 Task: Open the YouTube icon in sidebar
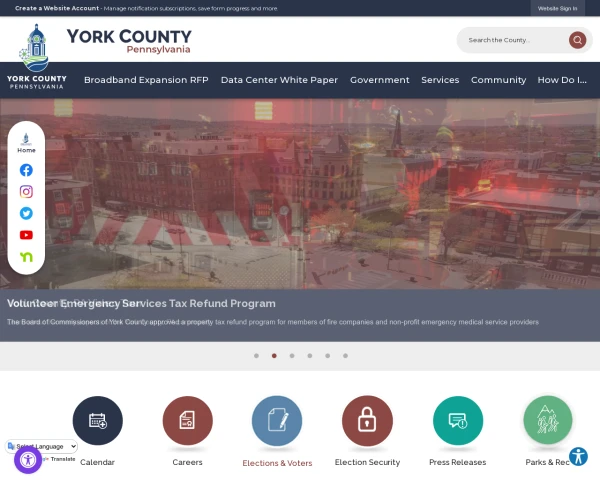click(x=26, y=235)
